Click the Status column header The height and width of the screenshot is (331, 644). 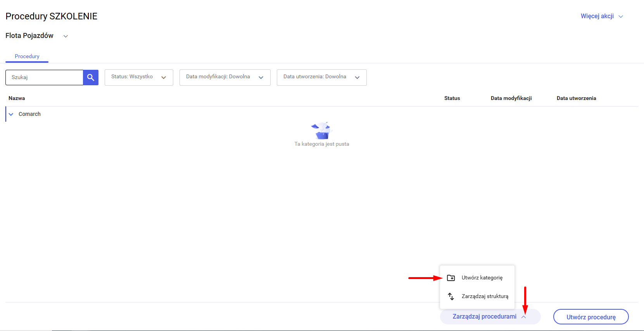[452, 98]
